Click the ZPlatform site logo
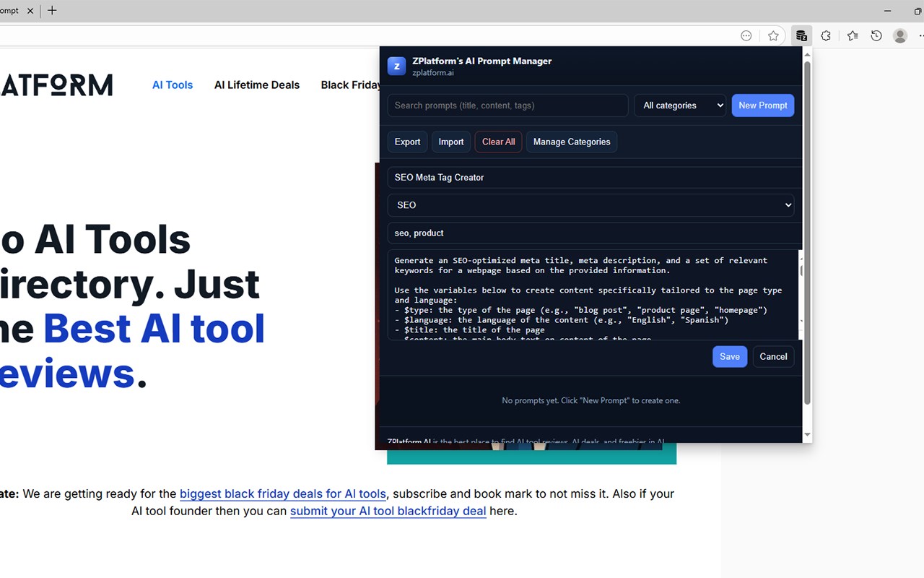 (56, 85)
